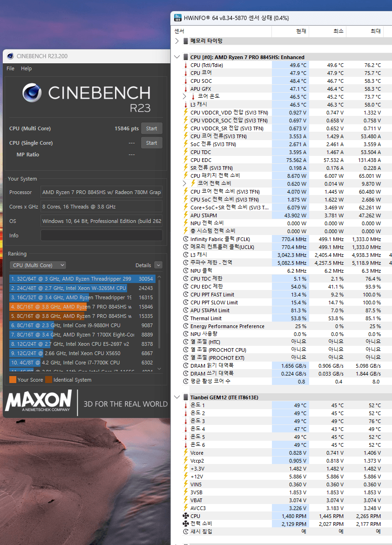Viewport: 392px width, 545px height.
Task: Click the lightning icon next to VBAT
Action: click(186, 500)
